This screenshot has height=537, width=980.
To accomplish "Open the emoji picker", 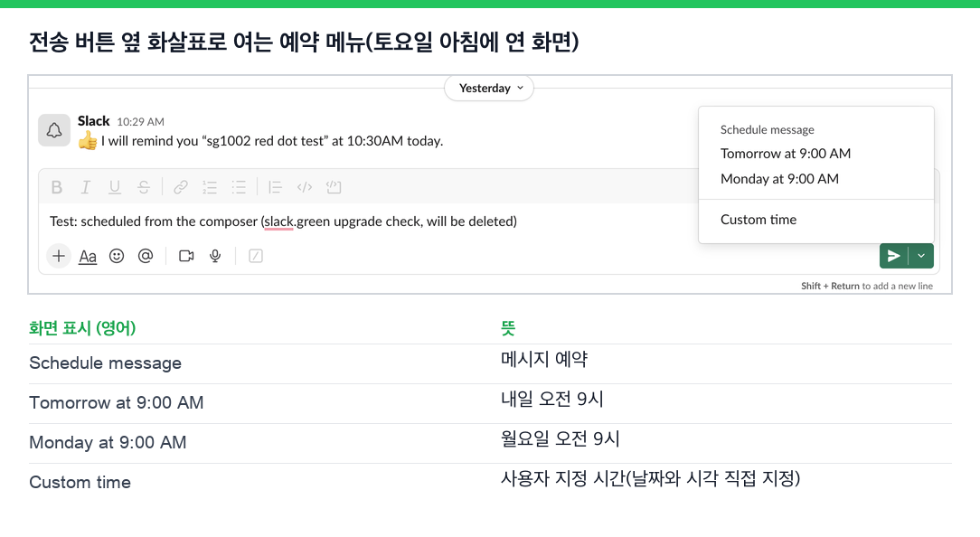I will [117, 256].
